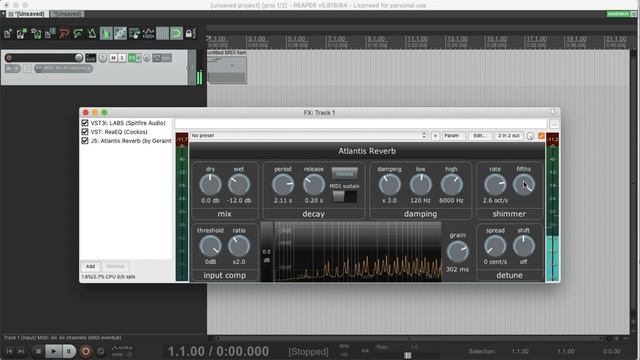Click the decay release knob
Viewport: 640px width, 360px height.
313,184
